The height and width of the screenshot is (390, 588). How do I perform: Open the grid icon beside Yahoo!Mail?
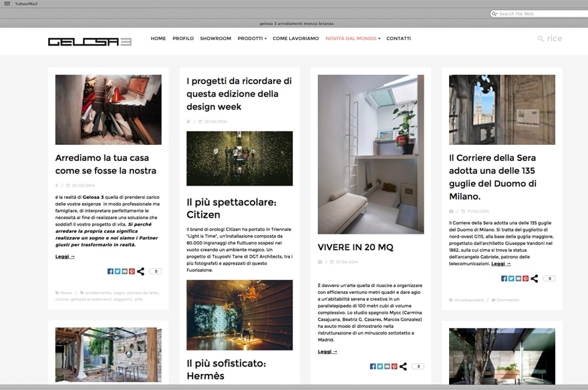(7, 3)
